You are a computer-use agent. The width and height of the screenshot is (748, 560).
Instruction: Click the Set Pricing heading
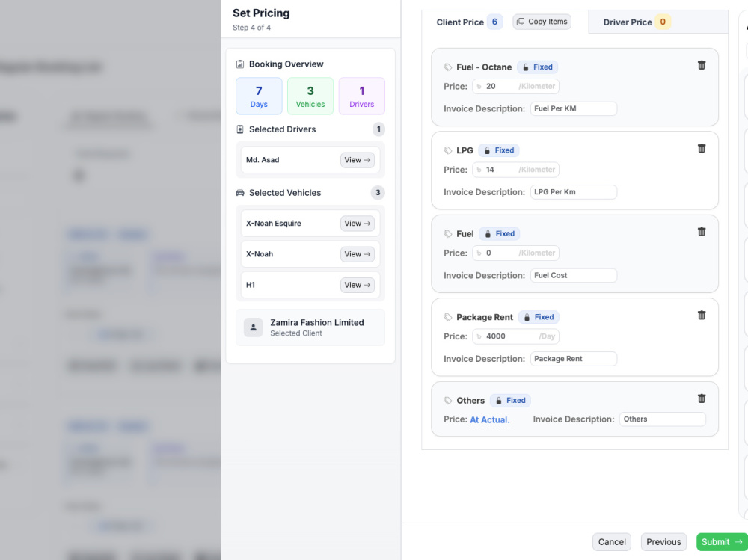[x=261, y=13]
